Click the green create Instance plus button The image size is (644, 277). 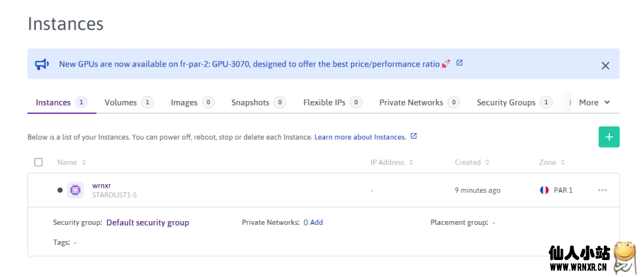point(608,137)
